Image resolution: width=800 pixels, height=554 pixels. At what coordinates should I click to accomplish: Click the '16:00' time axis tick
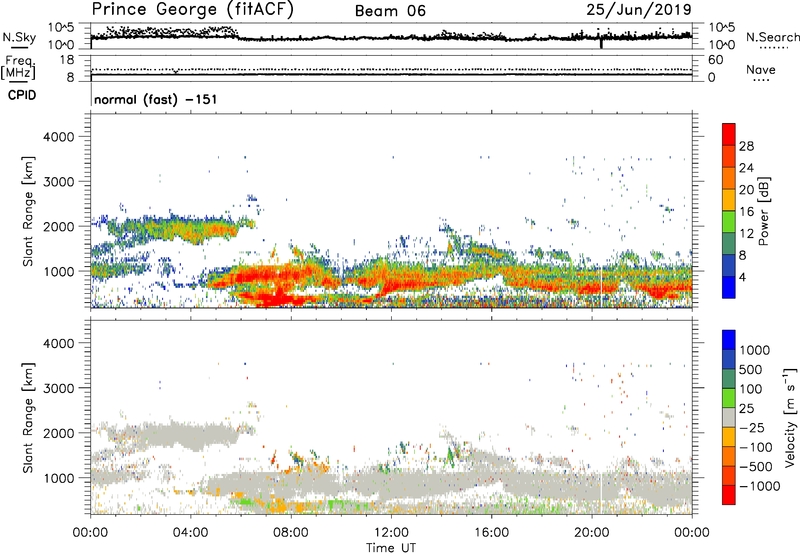[x=491, y=533]
